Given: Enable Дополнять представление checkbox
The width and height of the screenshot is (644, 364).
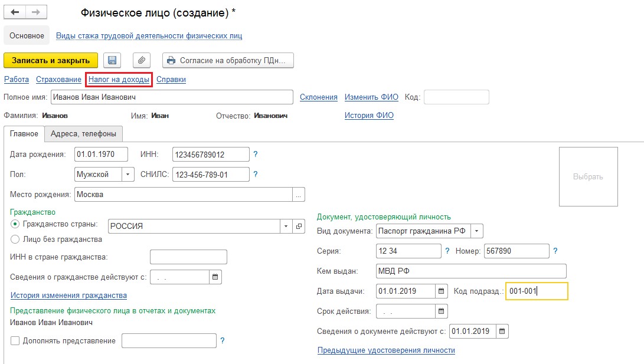Looking at the screenshot, I should (x=15, y=340).
